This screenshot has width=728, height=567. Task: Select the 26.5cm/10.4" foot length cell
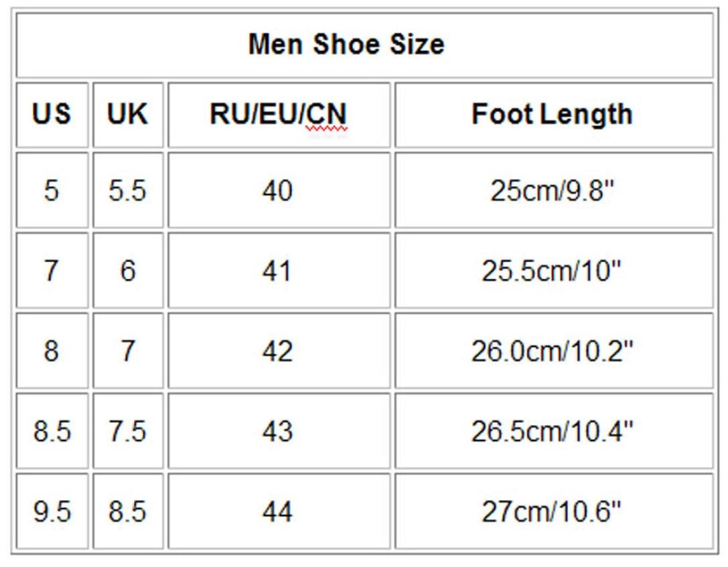pyautogui.click(x=553, y=432)
